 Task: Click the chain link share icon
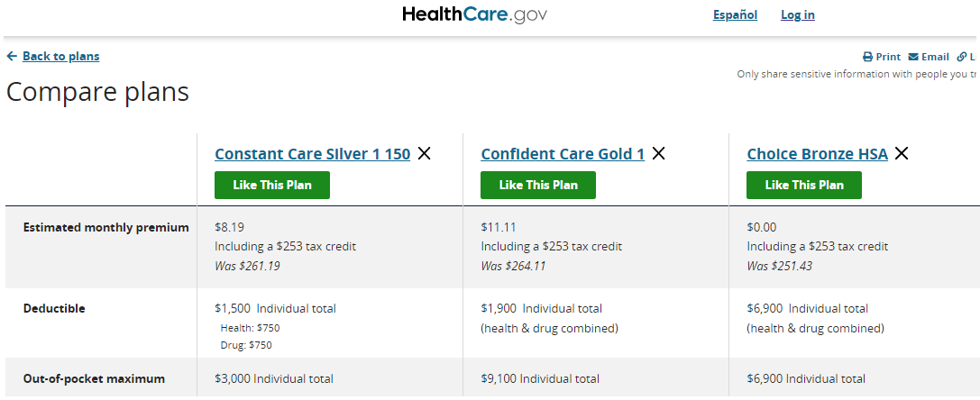click(962, 57)
